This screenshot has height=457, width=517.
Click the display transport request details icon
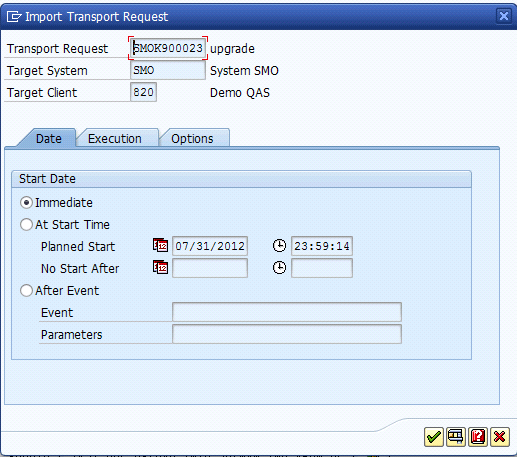(456, 437)
